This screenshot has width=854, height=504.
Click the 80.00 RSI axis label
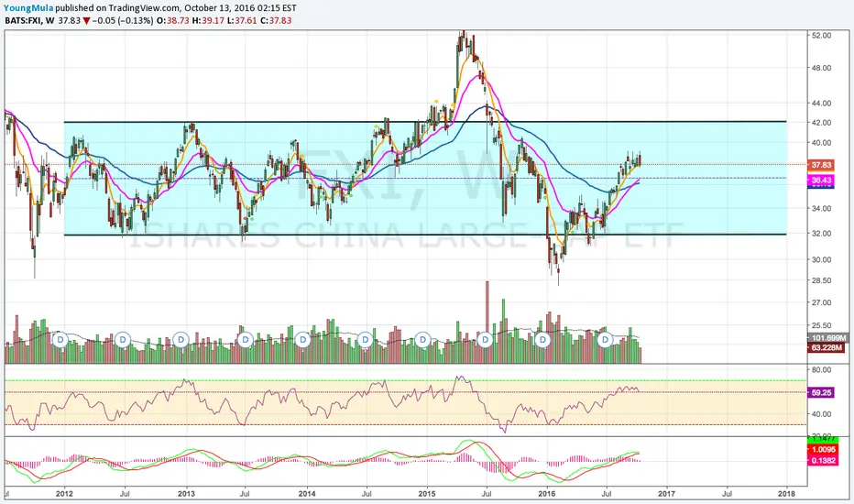pyautogui.click(x=821, y=370)
